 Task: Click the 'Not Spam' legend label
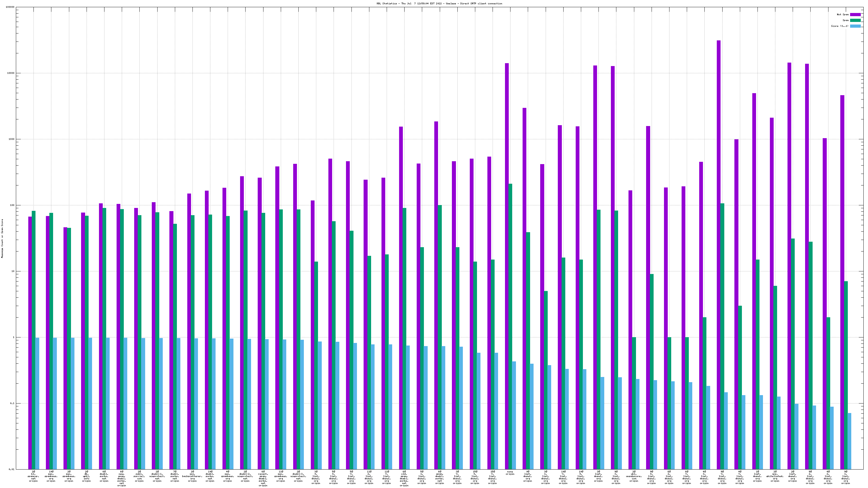[843, 14]
